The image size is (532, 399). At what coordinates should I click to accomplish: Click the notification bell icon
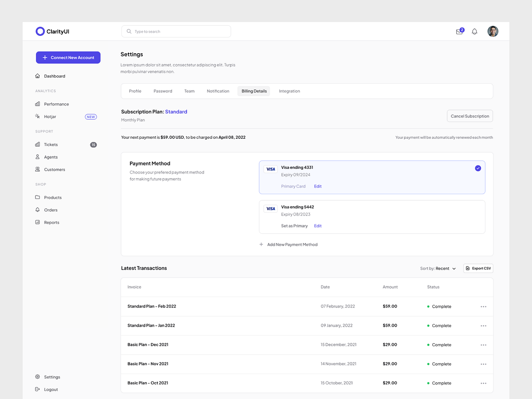(474, 31)
